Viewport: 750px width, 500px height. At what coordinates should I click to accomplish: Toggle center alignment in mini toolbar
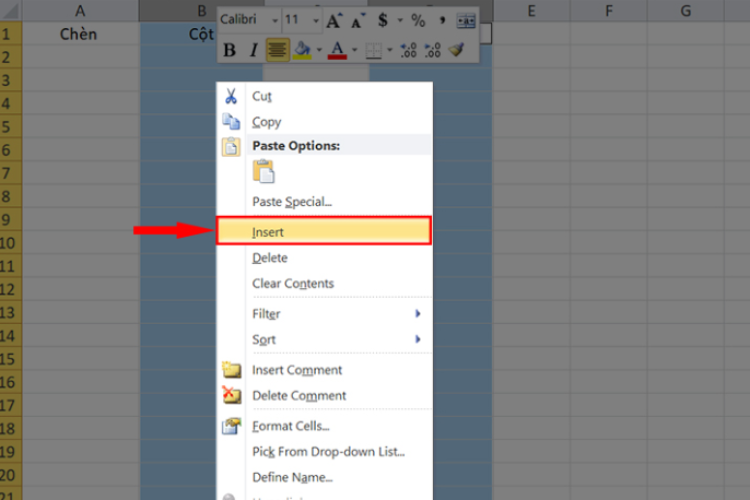click(x=277, y=50)
